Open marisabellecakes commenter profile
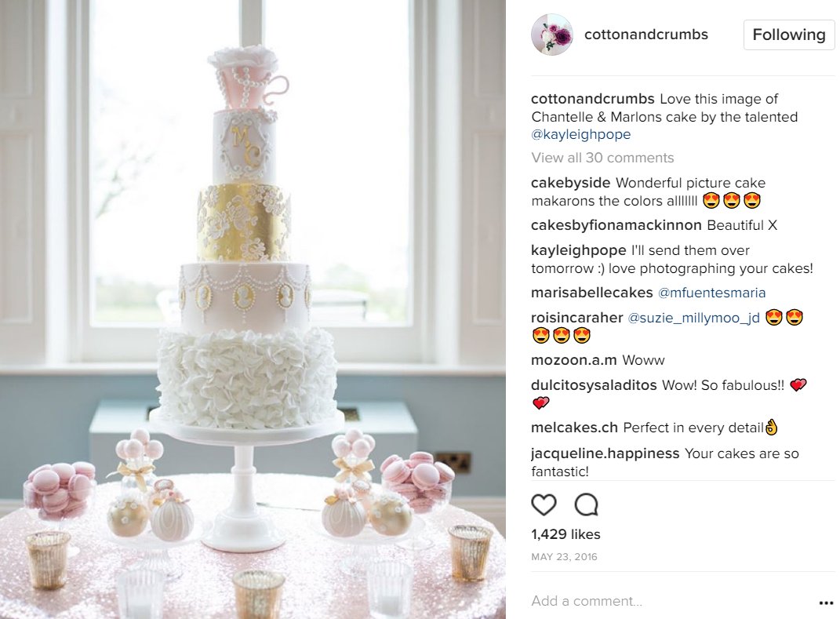 coord(592,293)
